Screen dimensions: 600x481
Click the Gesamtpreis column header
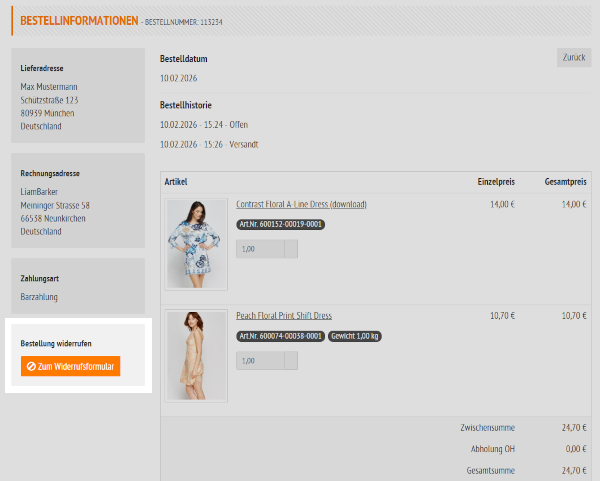click(x=564, y=181)
